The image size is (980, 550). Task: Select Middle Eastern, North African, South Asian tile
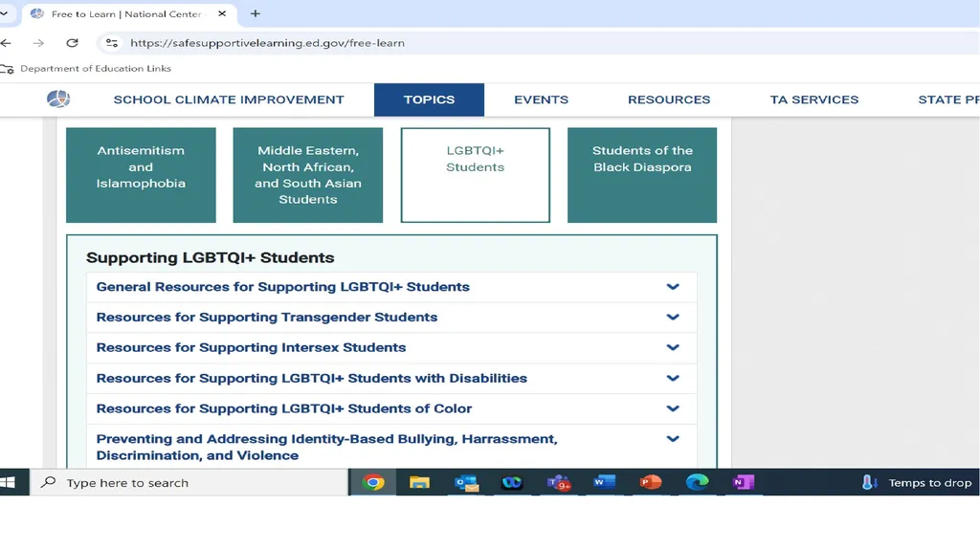click(x=307, y=175)
